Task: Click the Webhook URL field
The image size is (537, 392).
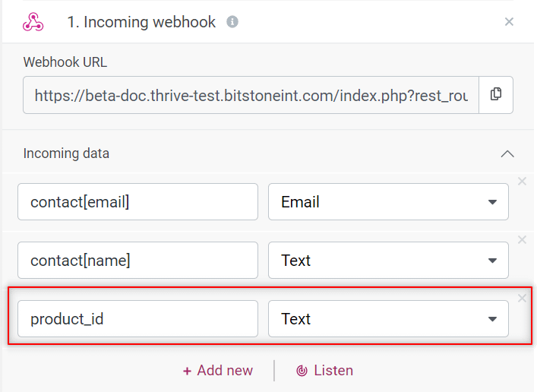Action: click(251, 95)
